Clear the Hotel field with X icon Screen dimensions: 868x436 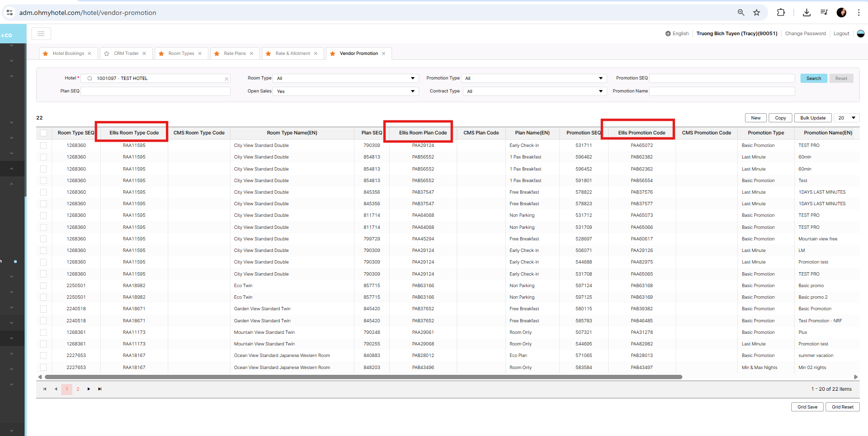(x=226, y=79)
